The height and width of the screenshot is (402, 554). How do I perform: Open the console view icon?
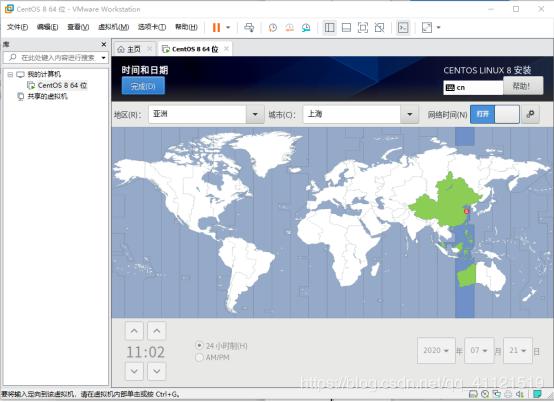tap(403, 28)
